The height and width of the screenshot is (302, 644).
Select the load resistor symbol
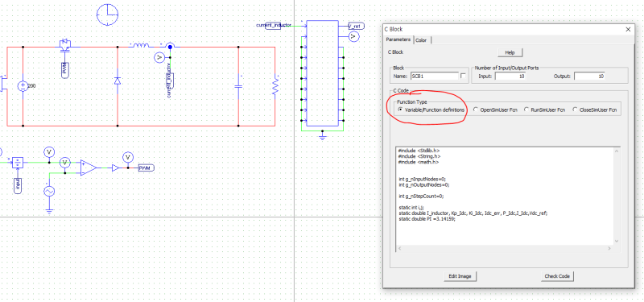(275, 86)
